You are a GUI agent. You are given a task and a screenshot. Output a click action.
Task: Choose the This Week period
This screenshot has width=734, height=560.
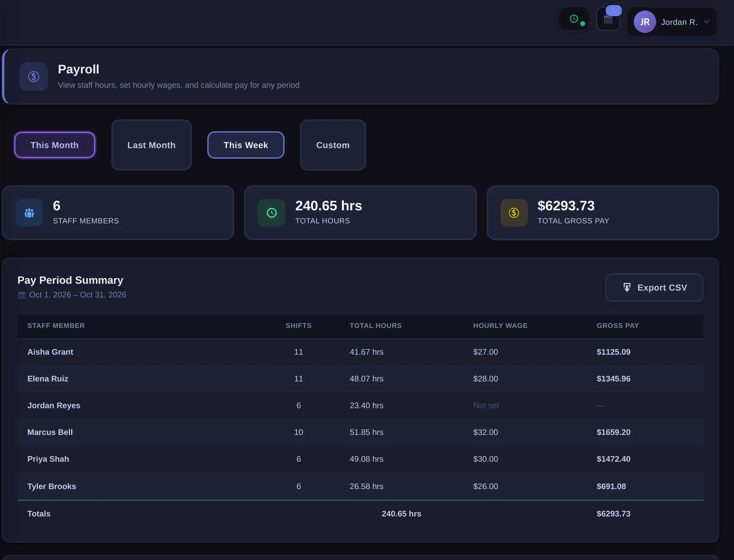[246, 145]
